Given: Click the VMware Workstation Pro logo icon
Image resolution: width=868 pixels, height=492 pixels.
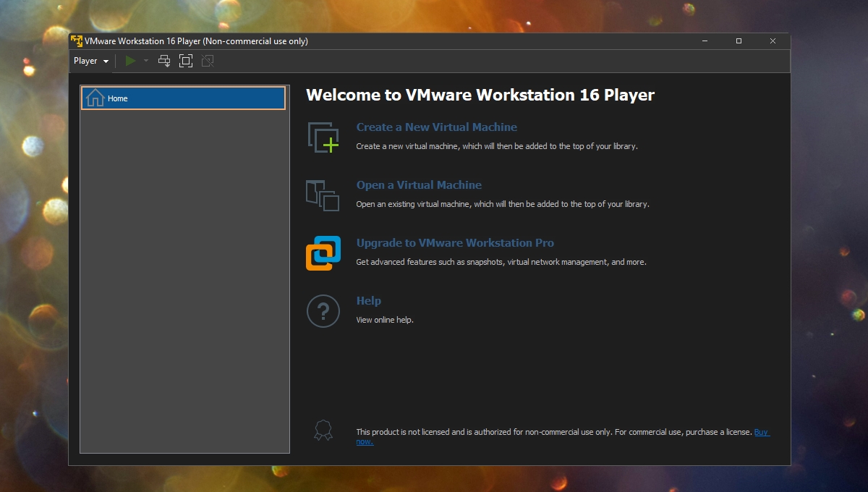Looking at the screenshot, I should 323,253.
